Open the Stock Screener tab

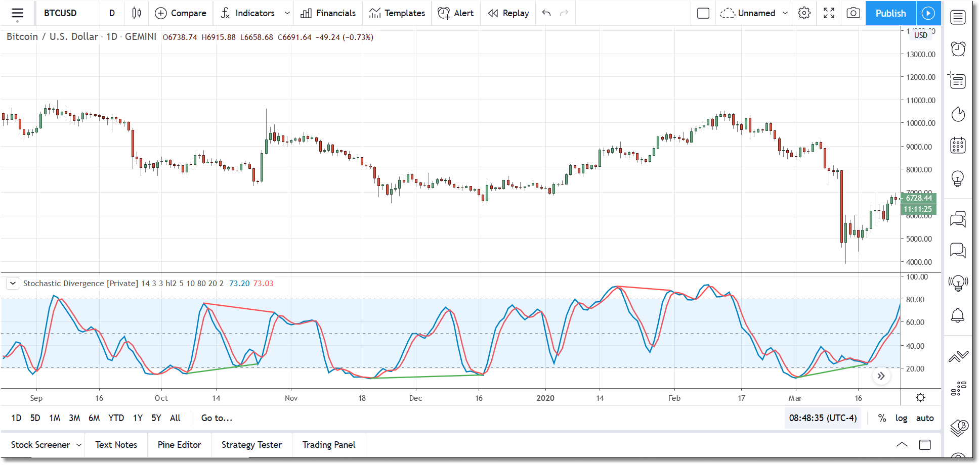tap(40, 445)
